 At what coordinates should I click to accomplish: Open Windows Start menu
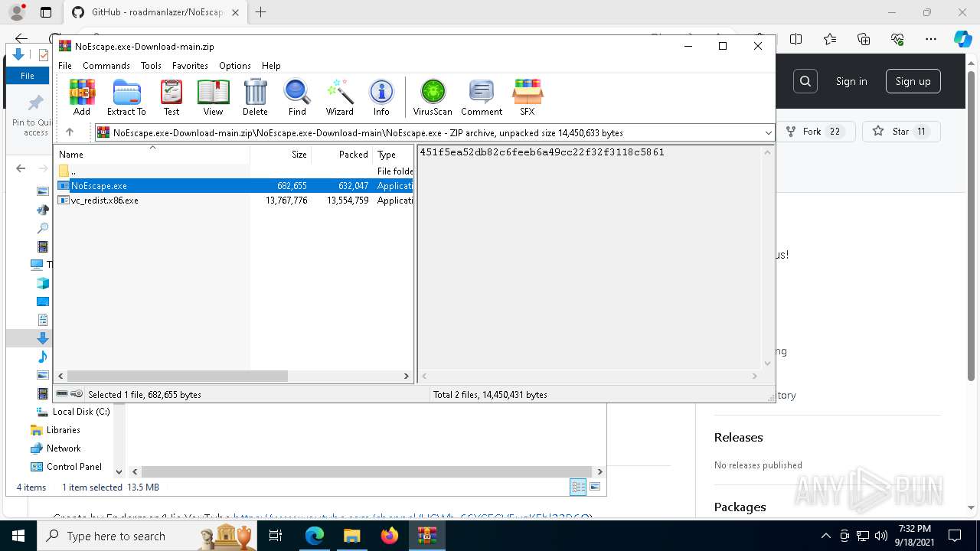click(x=18, y=536)
